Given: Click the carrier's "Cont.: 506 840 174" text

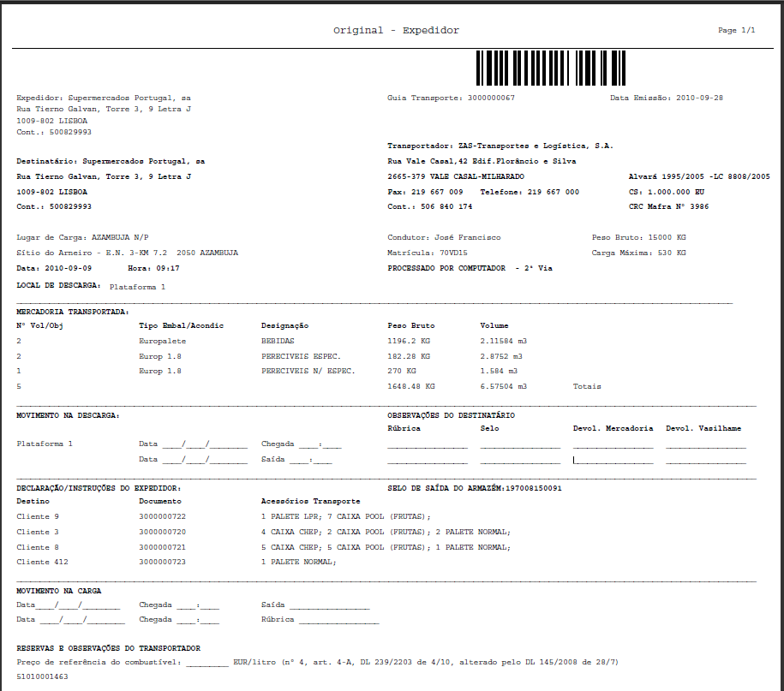Looking at the screenshot, I should click(429, 206).
